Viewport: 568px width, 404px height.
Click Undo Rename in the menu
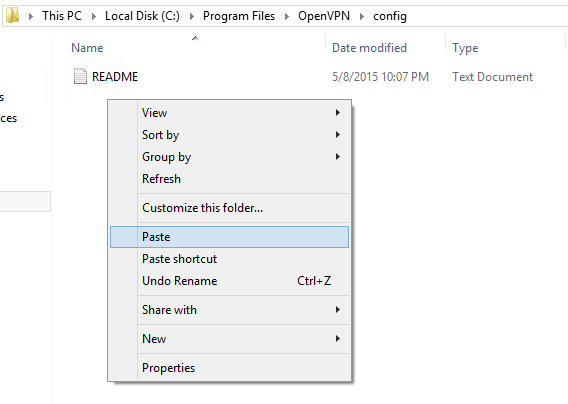click(x=230, y=281)
